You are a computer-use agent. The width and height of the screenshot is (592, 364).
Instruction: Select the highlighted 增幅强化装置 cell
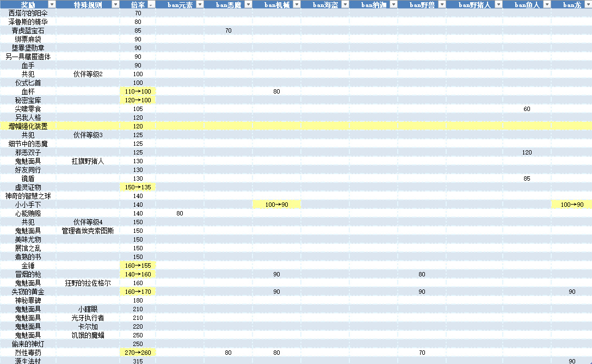pyautogui.click(x=28, y=126)
